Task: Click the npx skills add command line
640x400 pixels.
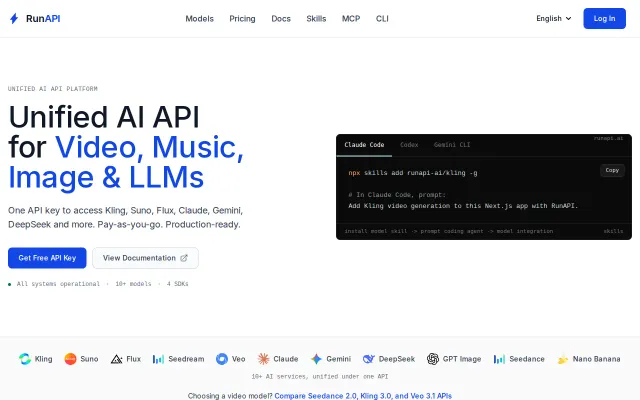Action: (x=413, y=173)
